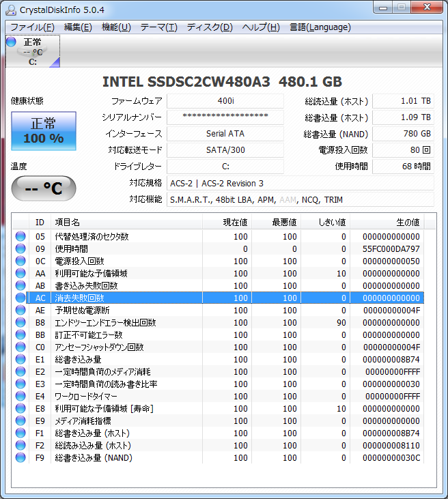Click the 使用時間 value 68 時間
Viewport: 448px width, 499px height.
pos(403,167)
